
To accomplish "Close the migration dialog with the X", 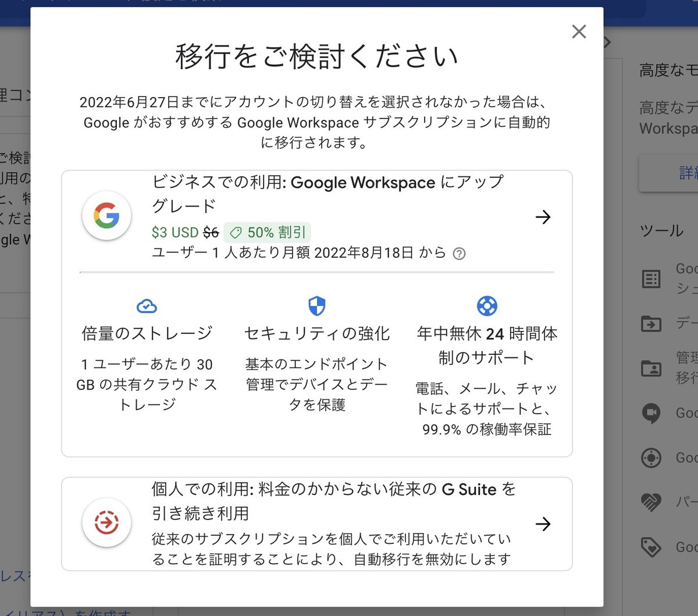I will pyautogui.click(x=579, y=31).
